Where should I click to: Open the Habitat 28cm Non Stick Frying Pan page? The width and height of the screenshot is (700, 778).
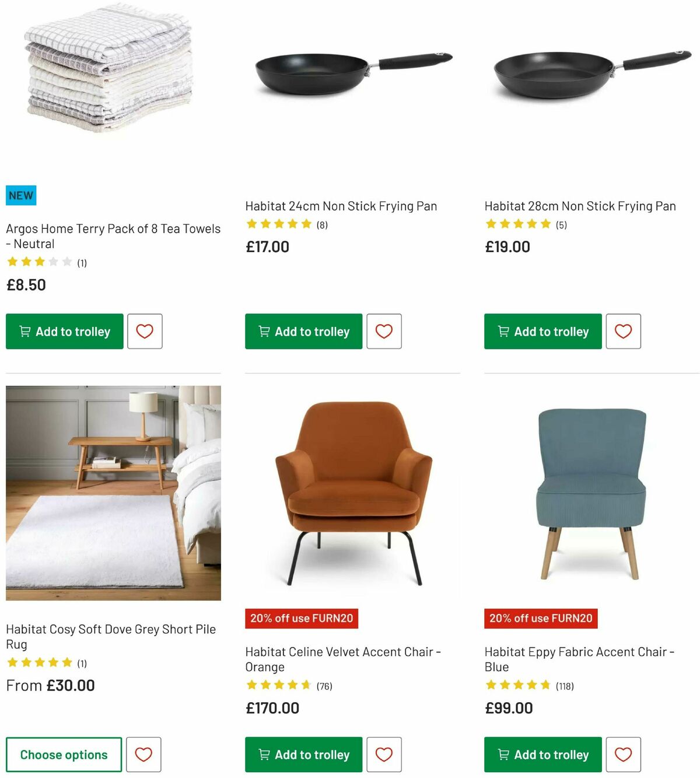coord(579,205)
